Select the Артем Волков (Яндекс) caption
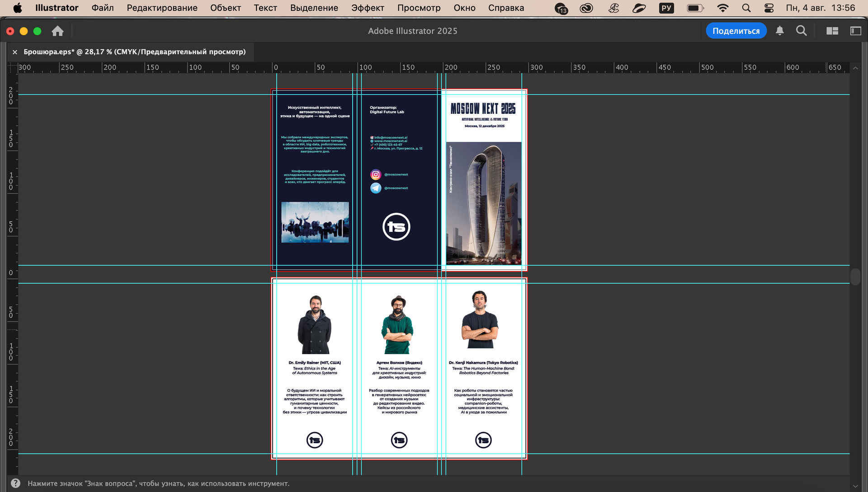The width and height of the screenshot is (868, 492). tap(399, 363)
